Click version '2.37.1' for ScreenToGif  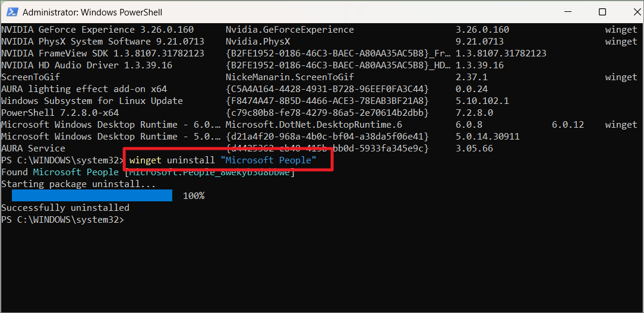(472, 77)
